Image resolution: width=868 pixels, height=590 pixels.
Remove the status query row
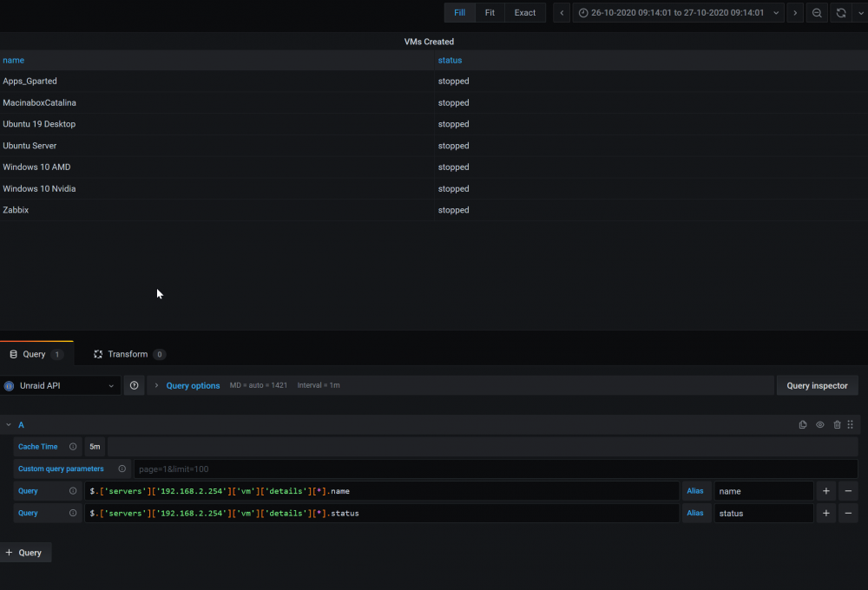coord(848,513)
